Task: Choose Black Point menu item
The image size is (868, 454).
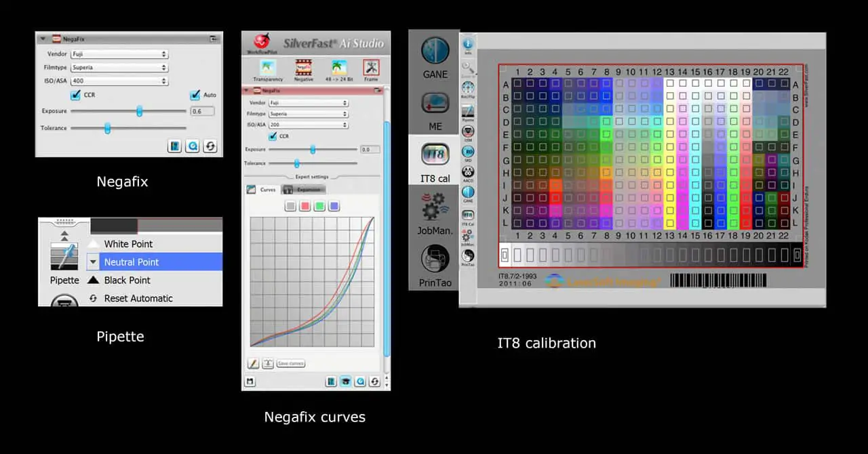Action: pos(127,280)
